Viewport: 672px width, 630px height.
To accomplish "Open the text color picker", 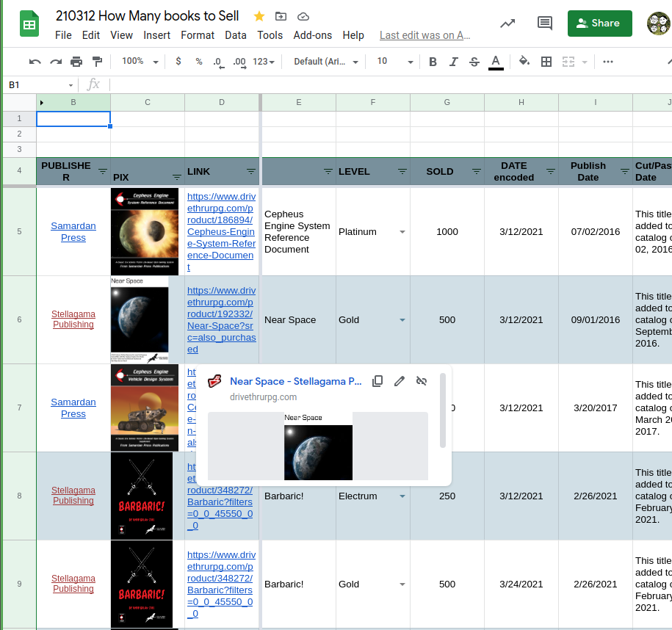I will point(496,62).
